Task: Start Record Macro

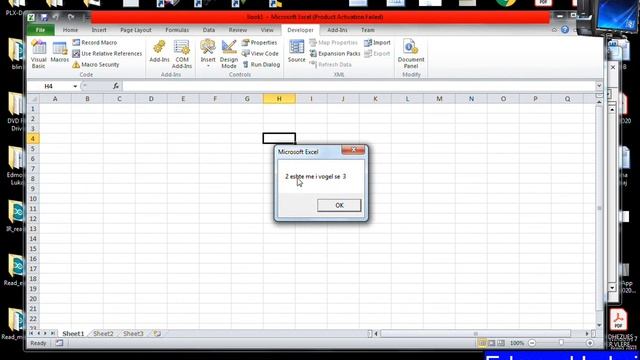Action: (x=95, y=42)
